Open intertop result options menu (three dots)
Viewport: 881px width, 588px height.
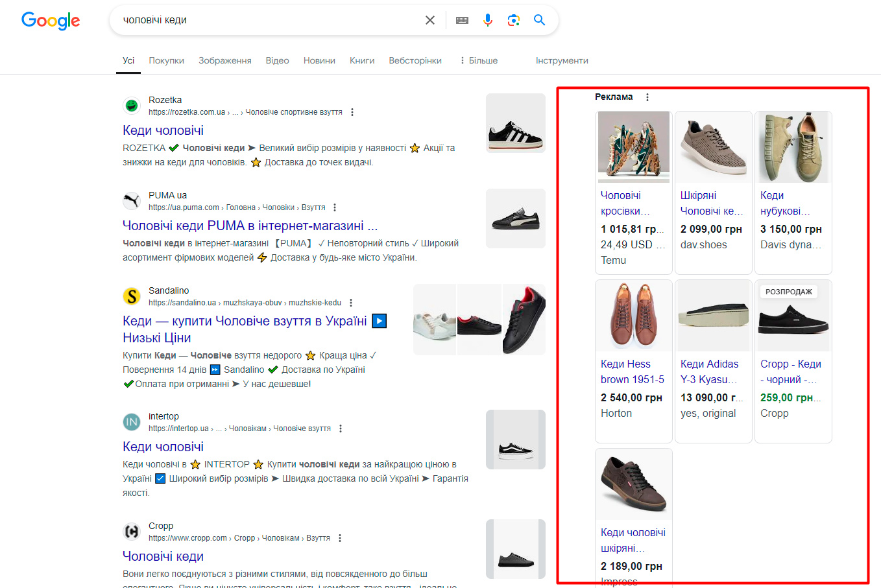pos(341,429)
